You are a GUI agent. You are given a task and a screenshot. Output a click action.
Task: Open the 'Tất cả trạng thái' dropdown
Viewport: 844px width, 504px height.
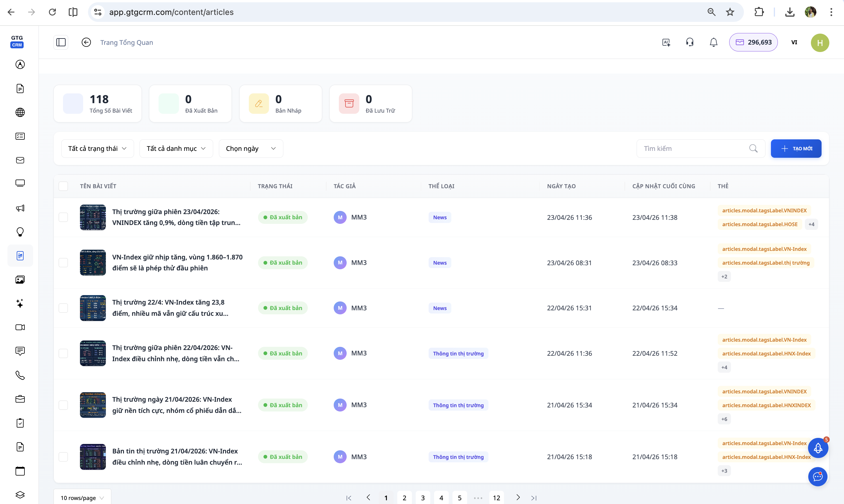97,149
